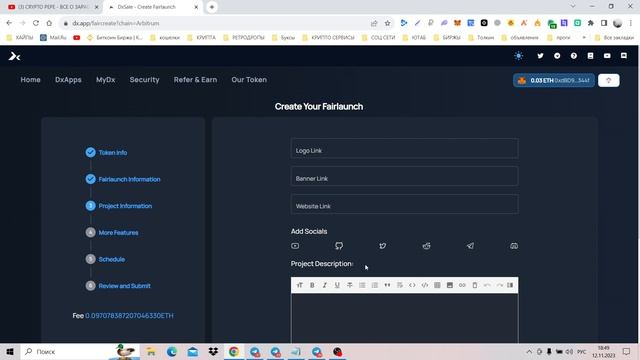
Task: Open Dropbox from the taskbar
Action: [213, 351]
